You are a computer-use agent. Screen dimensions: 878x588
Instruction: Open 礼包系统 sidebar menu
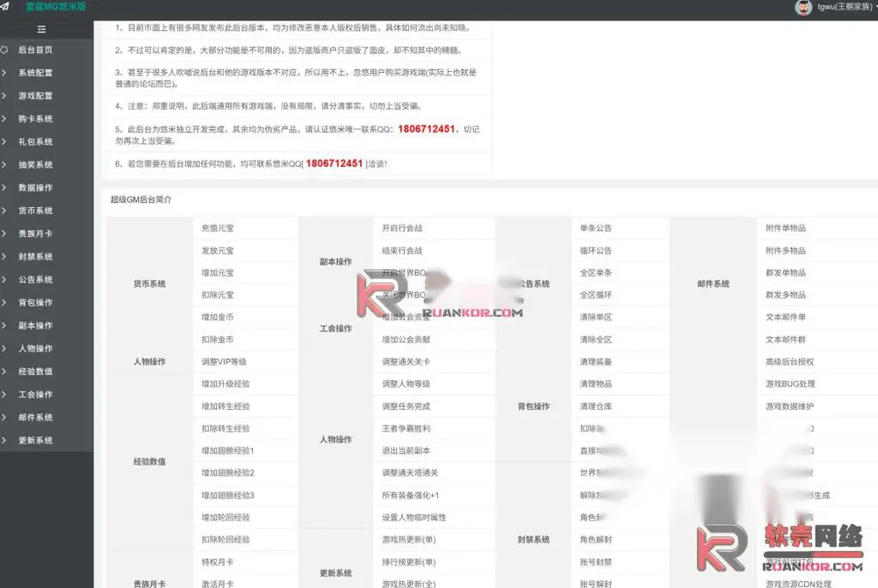pos(35,141)
